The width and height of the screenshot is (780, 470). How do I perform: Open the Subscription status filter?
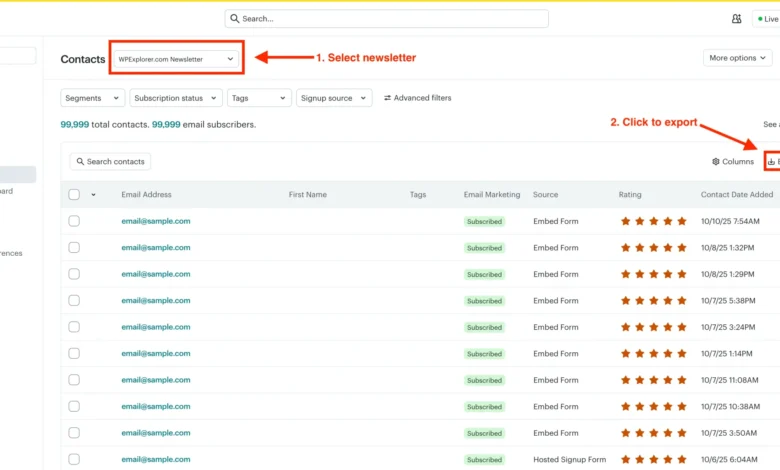[175, 98]
